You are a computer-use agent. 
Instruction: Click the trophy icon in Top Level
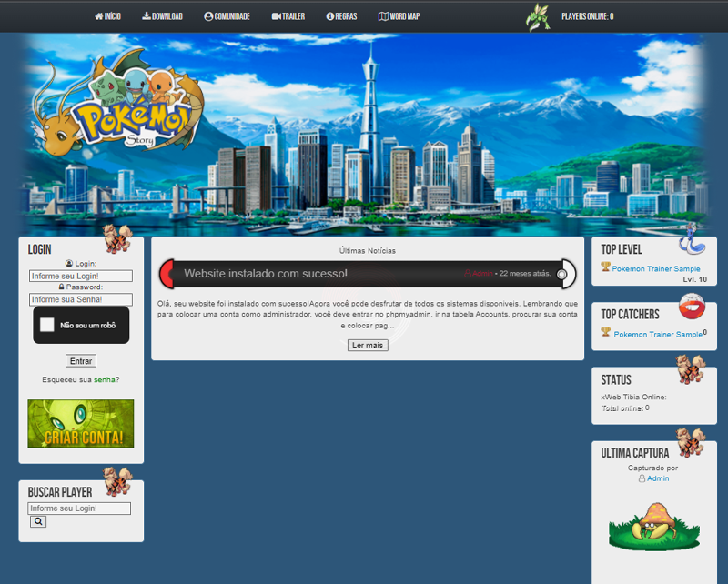(605, 267)
